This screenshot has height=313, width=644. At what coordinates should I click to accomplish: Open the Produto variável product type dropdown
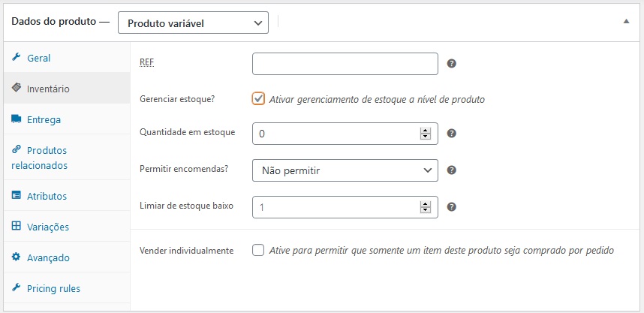[193, 23]
